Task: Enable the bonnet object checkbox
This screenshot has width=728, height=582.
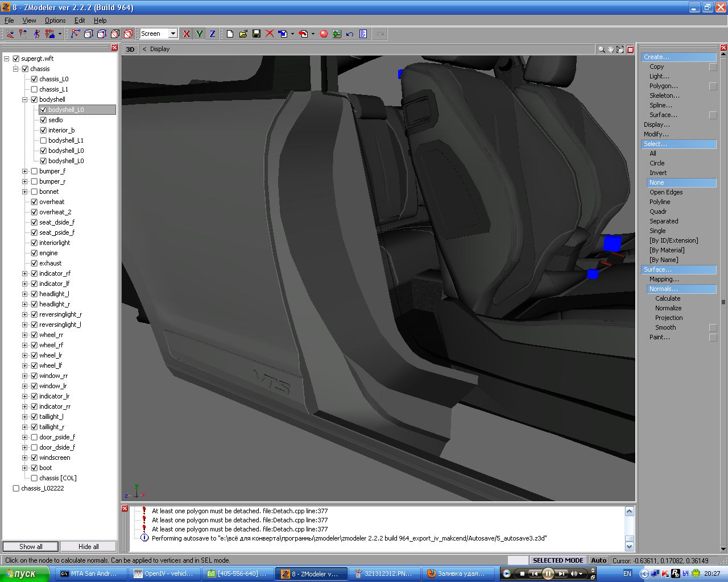Action: pyautogui.click(x=34, y=192)
